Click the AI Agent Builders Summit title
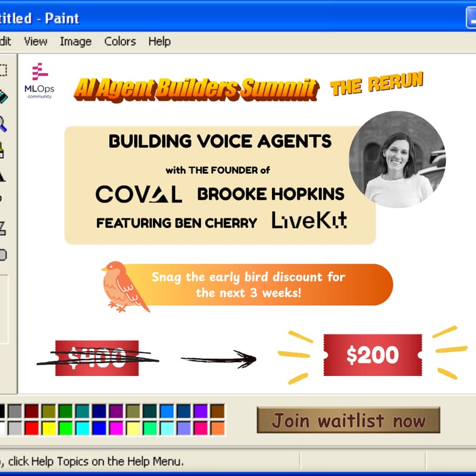This screenshot has width=476, height=476. coord(196,90)
